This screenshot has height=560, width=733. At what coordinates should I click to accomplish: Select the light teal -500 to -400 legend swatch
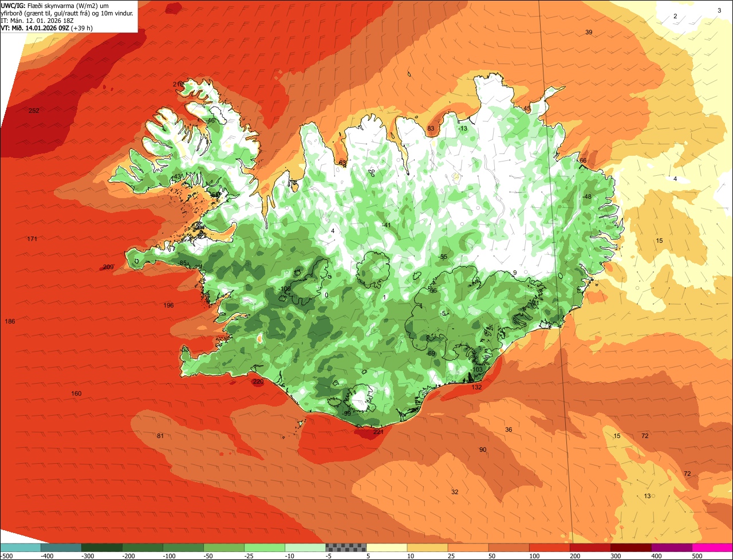coord(21,547)
